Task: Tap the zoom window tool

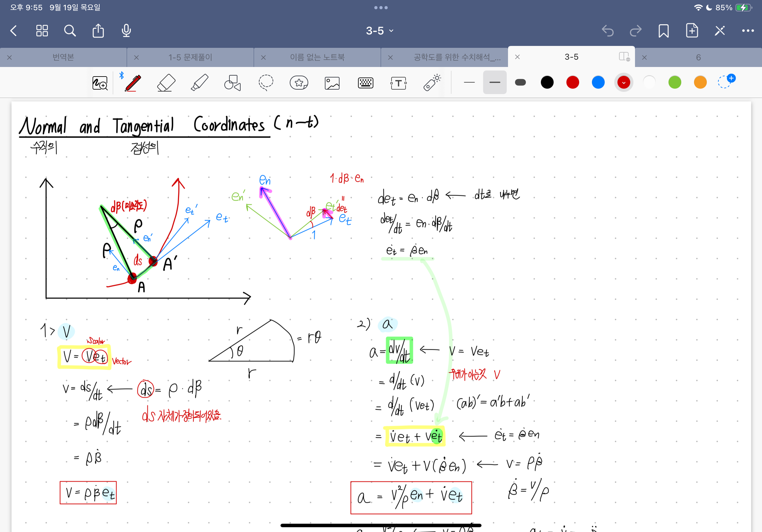Action: [x=100, y=83]
